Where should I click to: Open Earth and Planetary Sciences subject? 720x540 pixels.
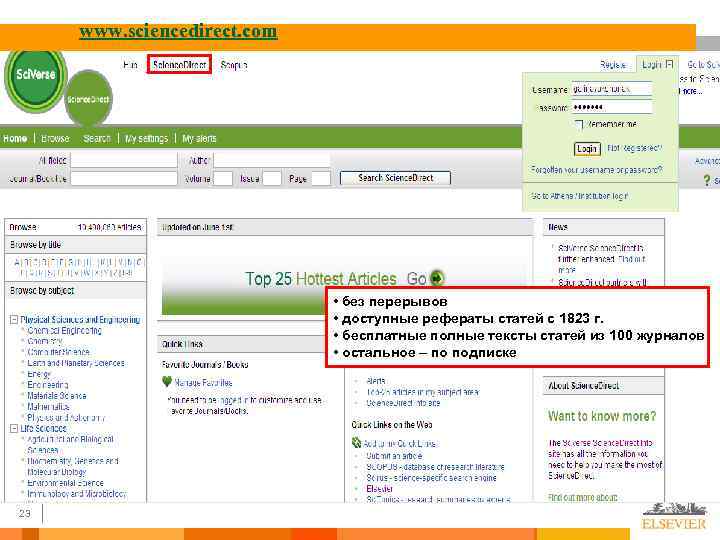click(76, 363)
